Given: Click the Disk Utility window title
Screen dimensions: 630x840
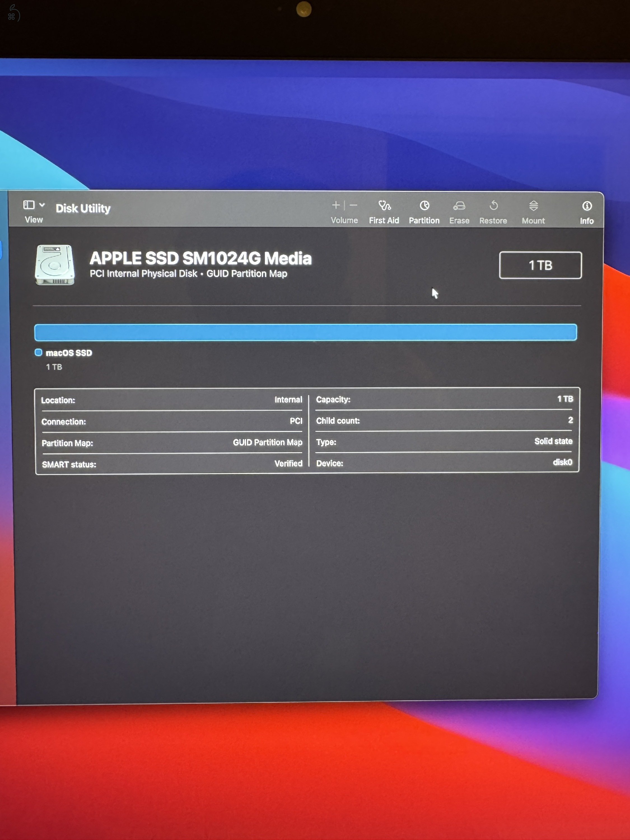Looking at the screenshot, I should coord(83,208).
